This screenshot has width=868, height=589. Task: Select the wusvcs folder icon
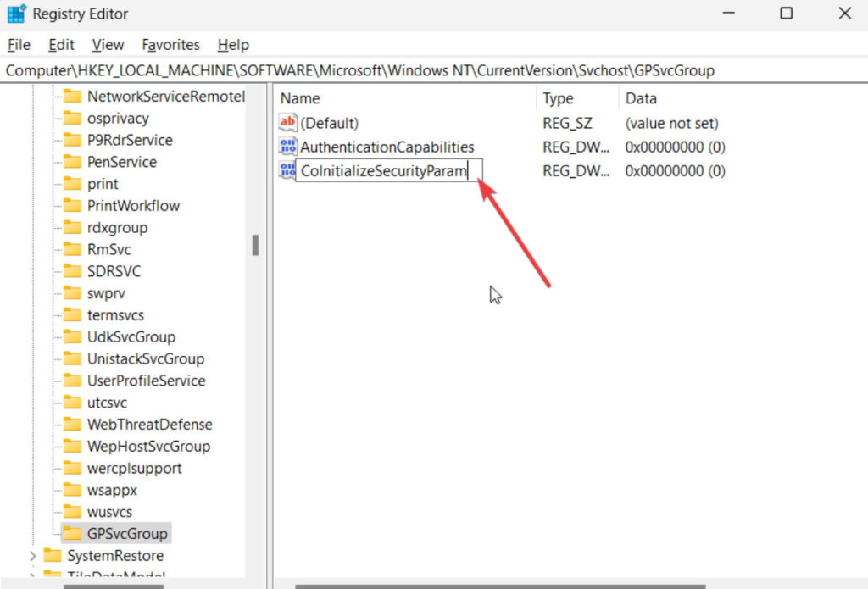[x=72, y=512]
